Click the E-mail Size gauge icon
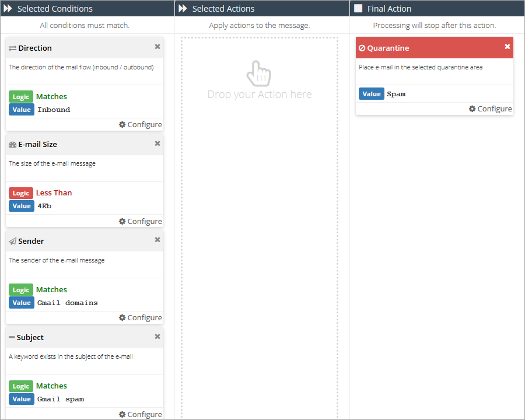 12,145
